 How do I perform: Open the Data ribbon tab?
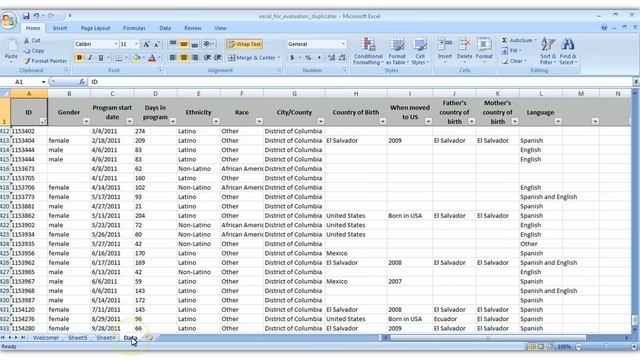(165, 28)
